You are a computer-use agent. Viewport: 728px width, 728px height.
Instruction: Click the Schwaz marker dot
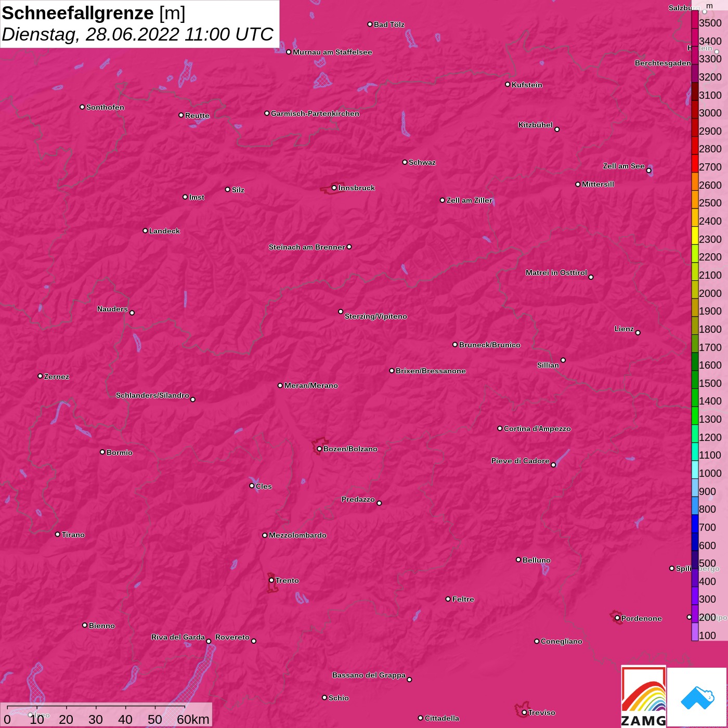[x=405, y=162]
